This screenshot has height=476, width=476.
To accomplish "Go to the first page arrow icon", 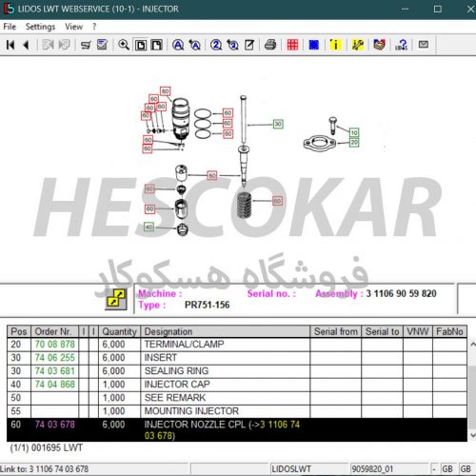I will (10, 45).
